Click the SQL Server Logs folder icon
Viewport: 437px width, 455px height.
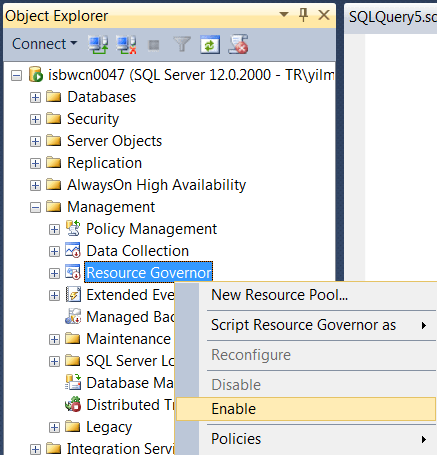pos(73,360)
